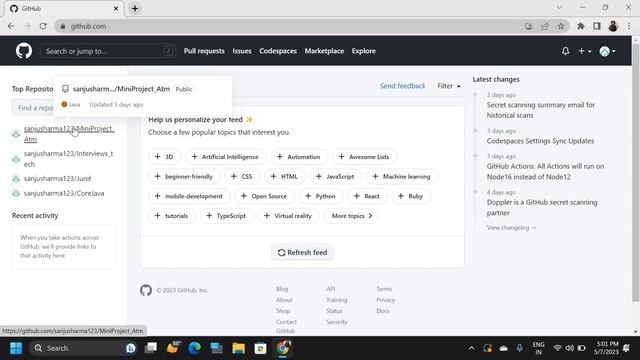The width and height of the screenshot is (640, 360).
Task: Click the Refresh feed button
Action: click(302, 252)
